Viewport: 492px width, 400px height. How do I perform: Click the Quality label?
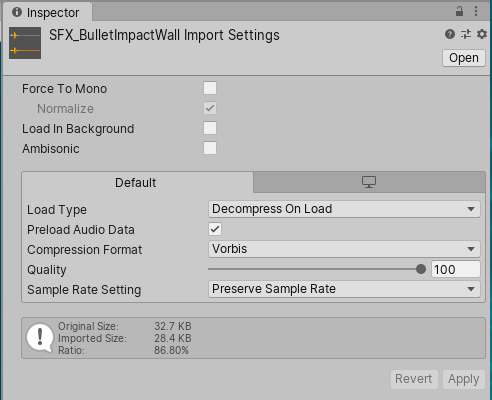47,270
